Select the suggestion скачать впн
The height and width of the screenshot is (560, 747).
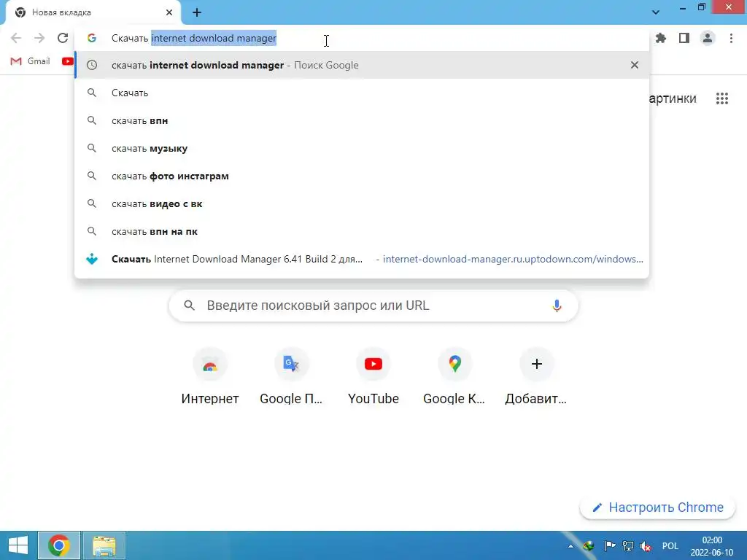(x=362, y=120)
